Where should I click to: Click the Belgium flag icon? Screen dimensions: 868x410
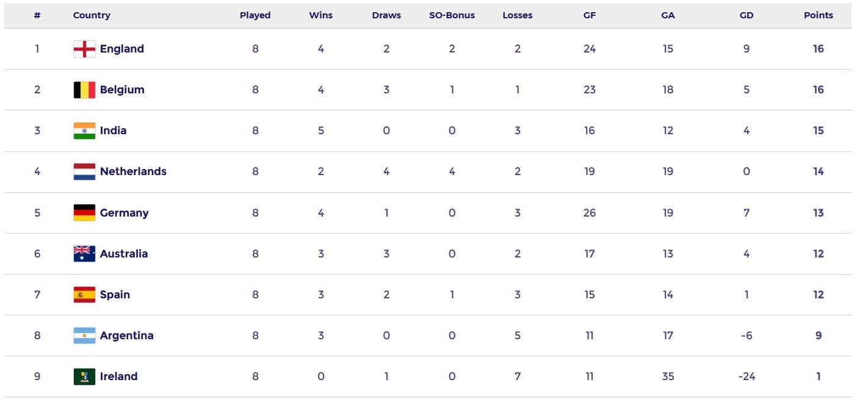point(84,90)
